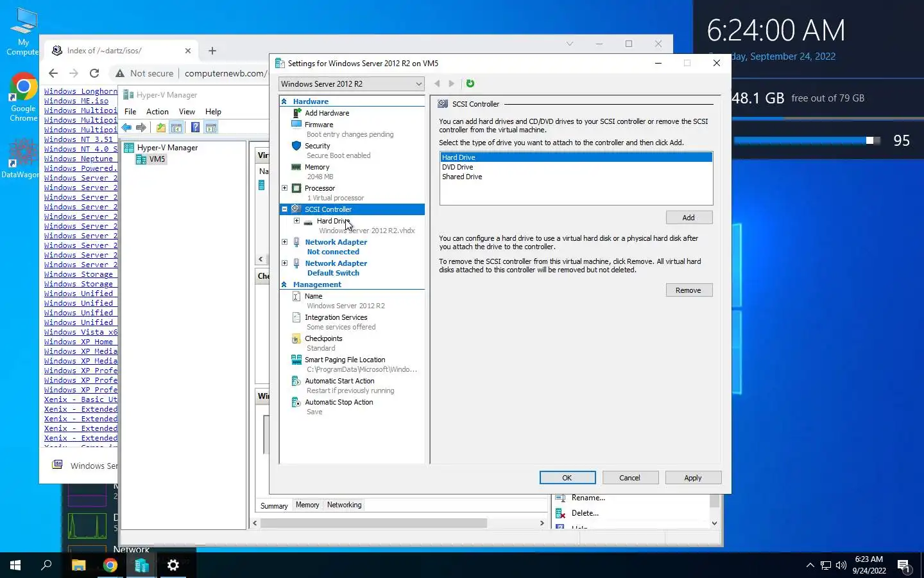
Task: Click the Help question mark toolbar icon
Action: click(x=196, y=128)
